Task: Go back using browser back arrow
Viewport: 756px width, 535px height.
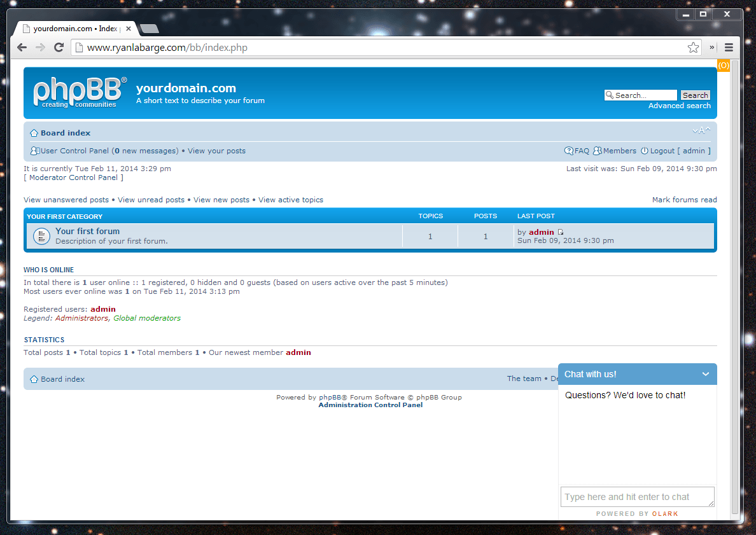Action: coord(22,48)
